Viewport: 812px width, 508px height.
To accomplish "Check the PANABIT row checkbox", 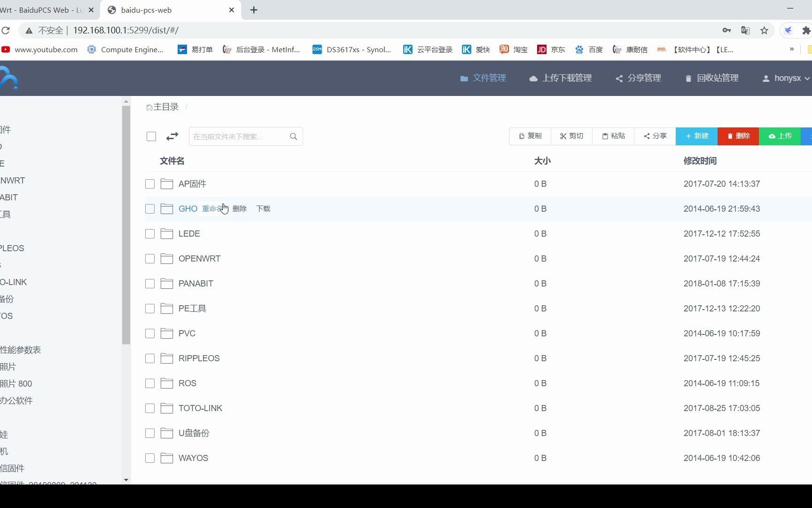I will pos(150,284).
